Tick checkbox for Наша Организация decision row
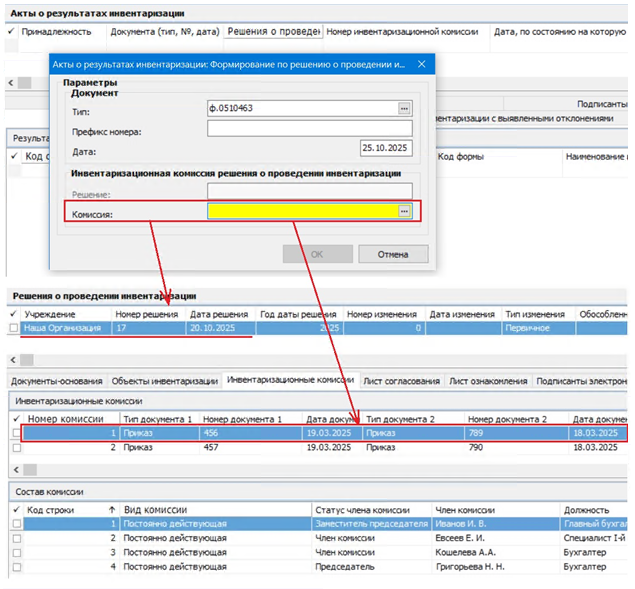635x589 pixels. (x=13, y=328)
